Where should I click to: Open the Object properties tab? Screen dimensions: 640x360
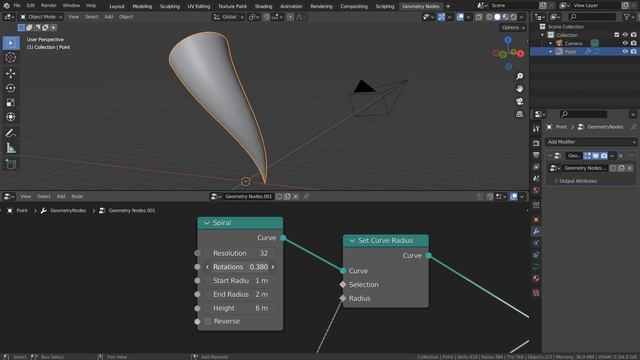coord(536,220)
